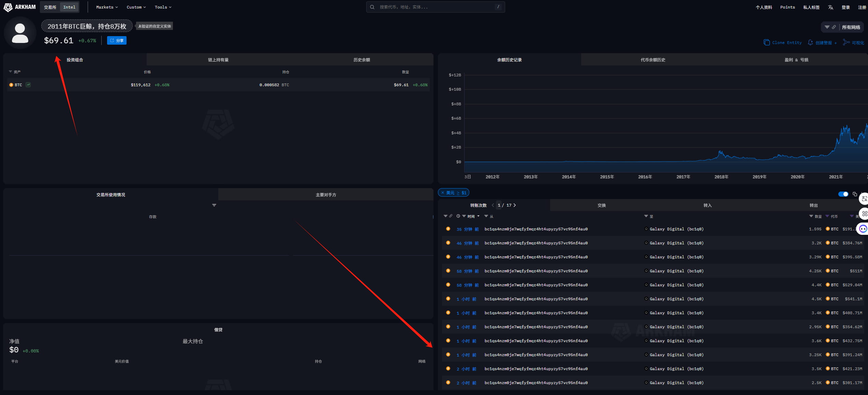Click BTC coin icon in portfolio row
The width and height of the screenshot is (868, 395).
[11, 85]
